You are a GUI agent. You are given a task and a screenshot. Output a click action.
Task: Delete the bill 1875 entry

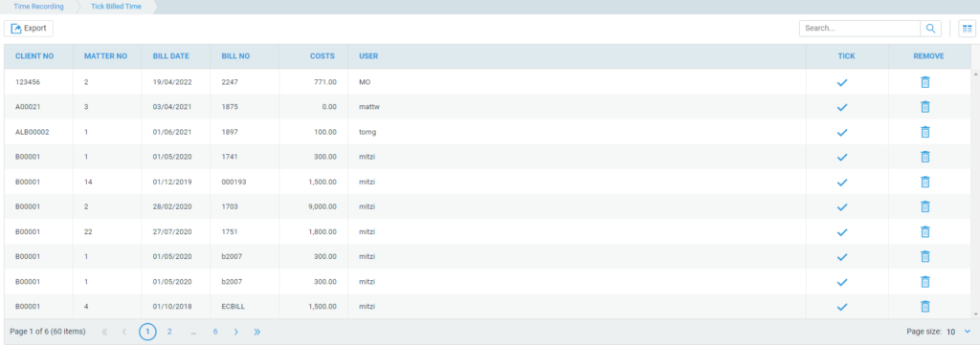[x=925, y=107]
